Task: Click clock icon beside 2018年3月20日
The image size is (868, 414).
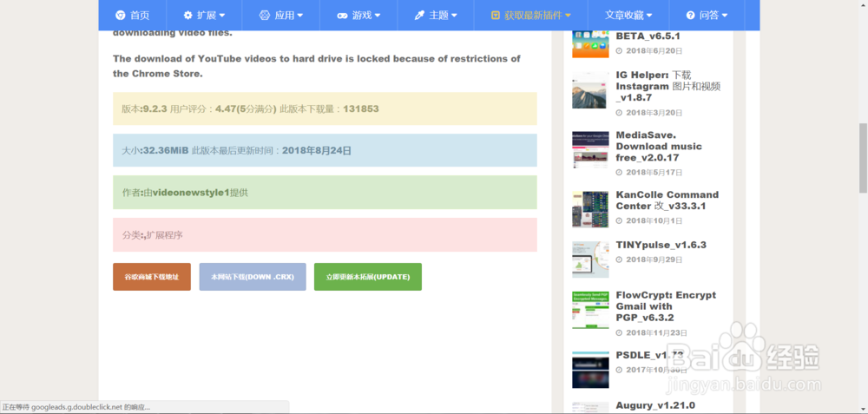Action: (620, 112)
